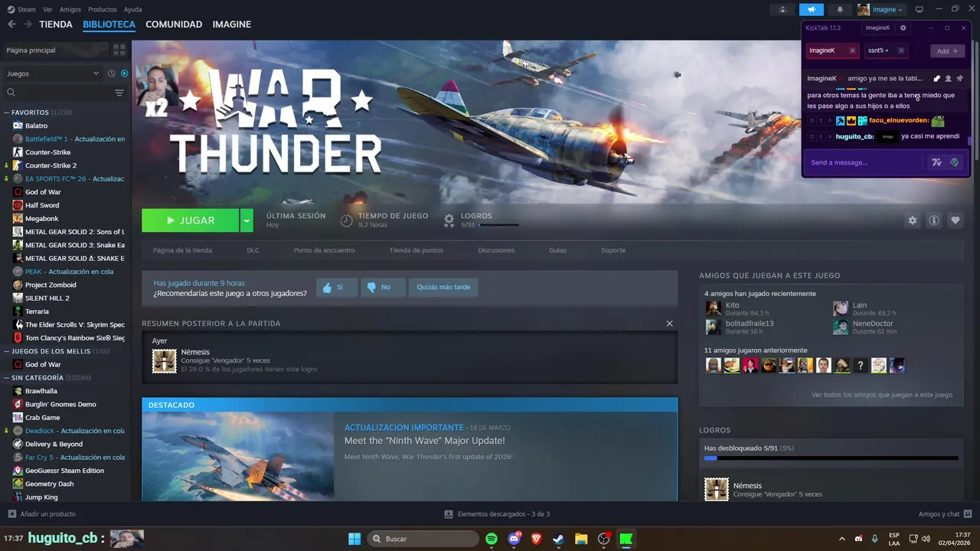Image resolution: width=980 pixels, height=551 pixels.
Task: Select Terraria in the library list
Action: (37, 311)
